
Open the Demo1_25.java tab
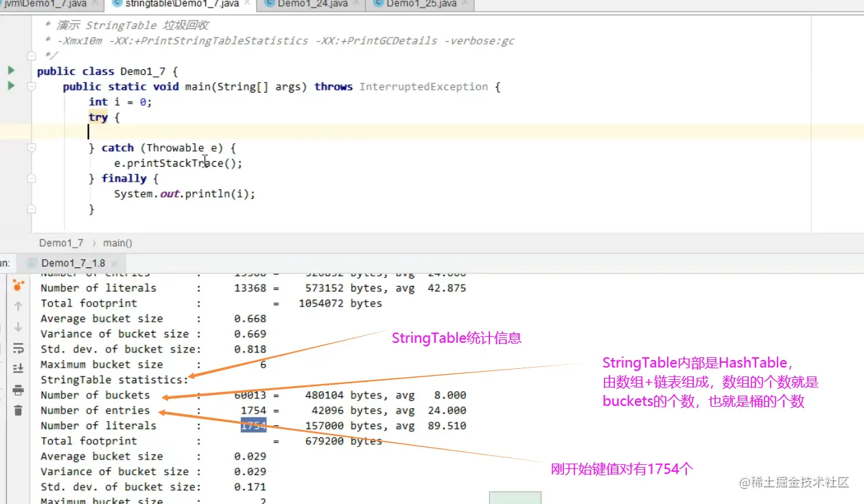[421, 3]
